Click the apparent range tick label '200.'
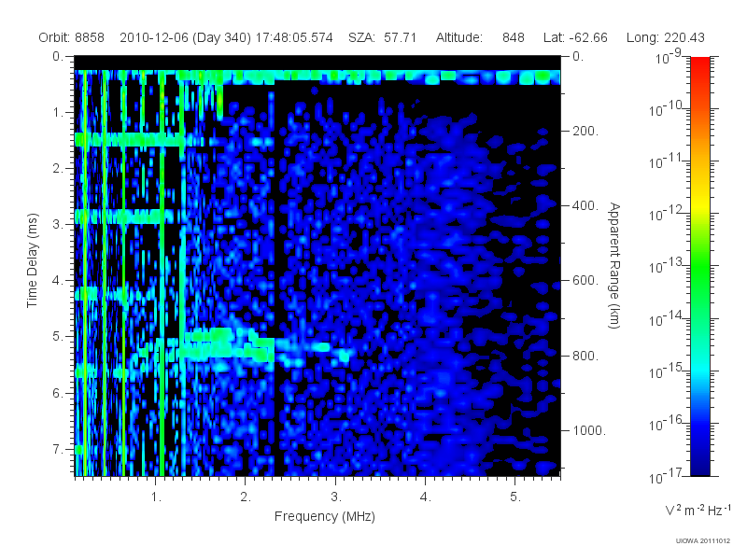The height and width of the screenshot is (560, 747). [585, 131]
